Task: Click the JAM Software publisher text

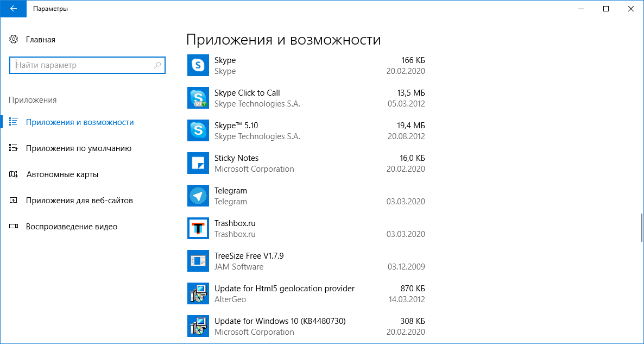Action: (x=238, y=266)
